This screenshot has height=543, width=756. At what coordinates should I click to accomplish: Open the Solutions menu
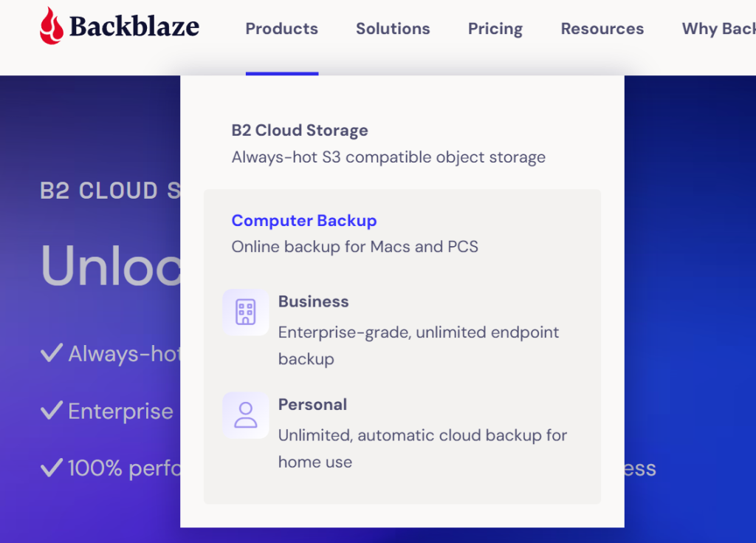(x=393, y=29)
